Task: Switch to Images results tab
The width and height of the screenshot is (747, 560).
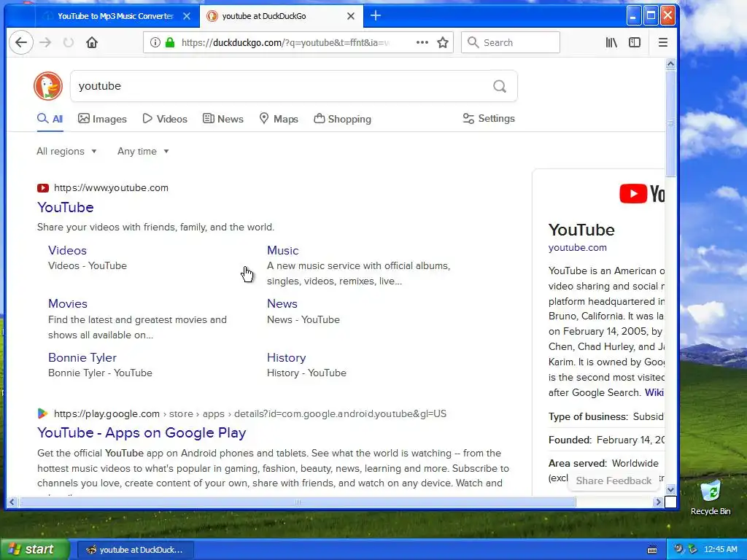Action: click(102, 119)
